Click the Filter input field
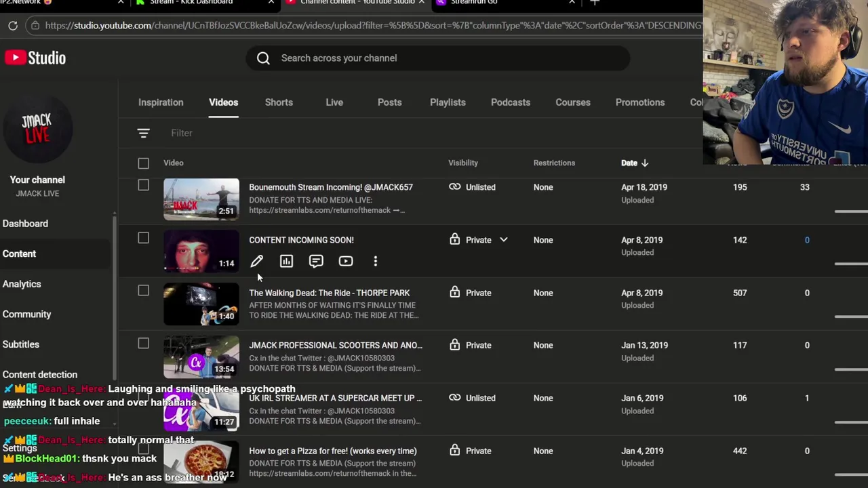Image resolution: width=868 pixels, height=488 pixels. pos(182,133)
